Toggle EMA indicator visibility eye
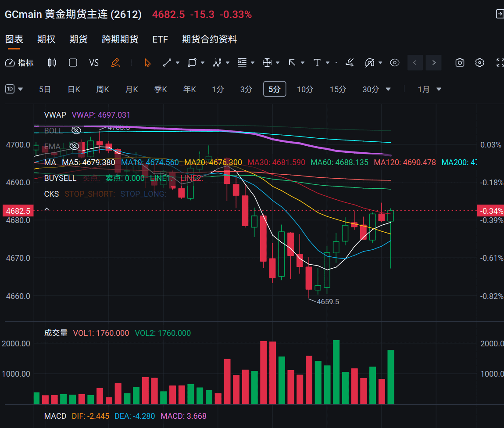504x428 pixels. point(74,146)
